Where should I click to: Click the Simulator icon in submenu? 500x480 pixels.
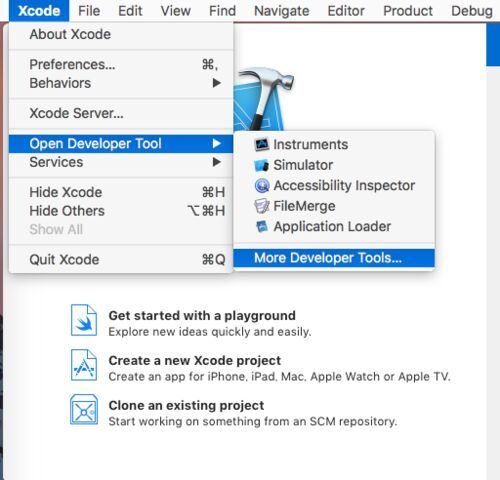point(261,165)
